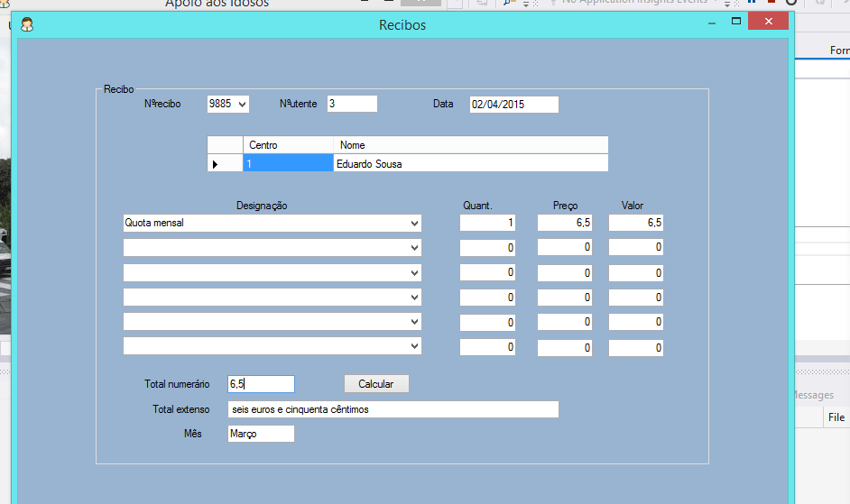Select the Eduardo Sousa name cell
The height and width of the screenshot is (504, 850).
point(469,164)
